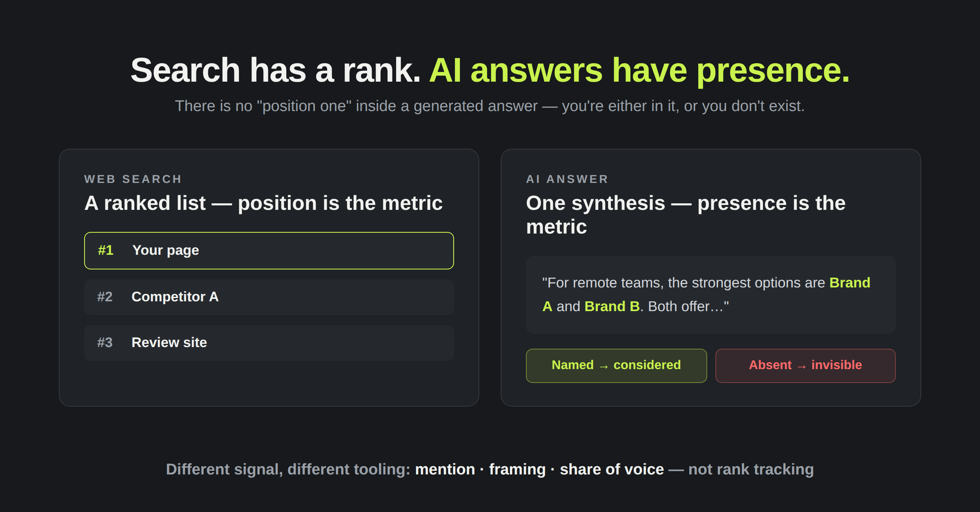Click the highlighted Brand B text
This screenshot has height=512, width=980.
[612, 306]
